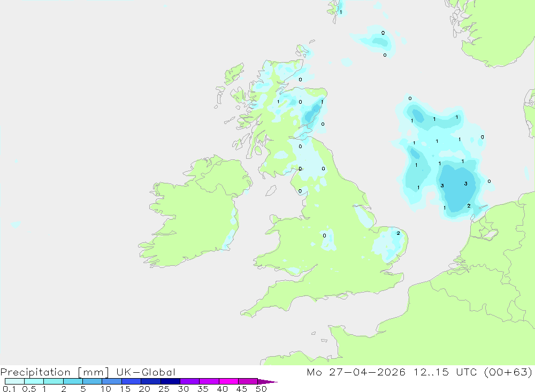
Task: Click the value '0' over Welsh border region
Action: pos(324,235)
